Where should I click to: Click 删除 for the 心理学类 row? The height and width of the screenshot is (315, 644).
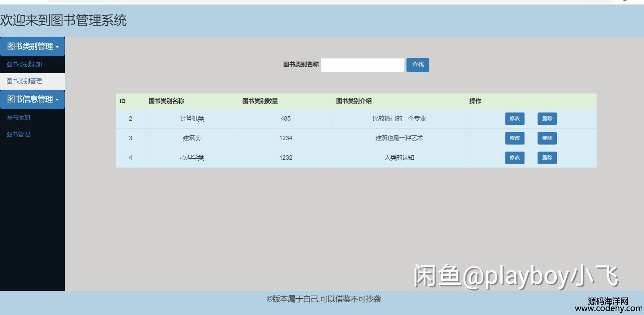[547, 158]
